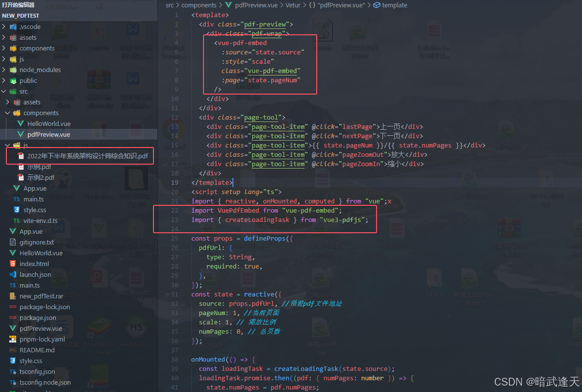Click template breadcrumb segment

pos(395,5)
